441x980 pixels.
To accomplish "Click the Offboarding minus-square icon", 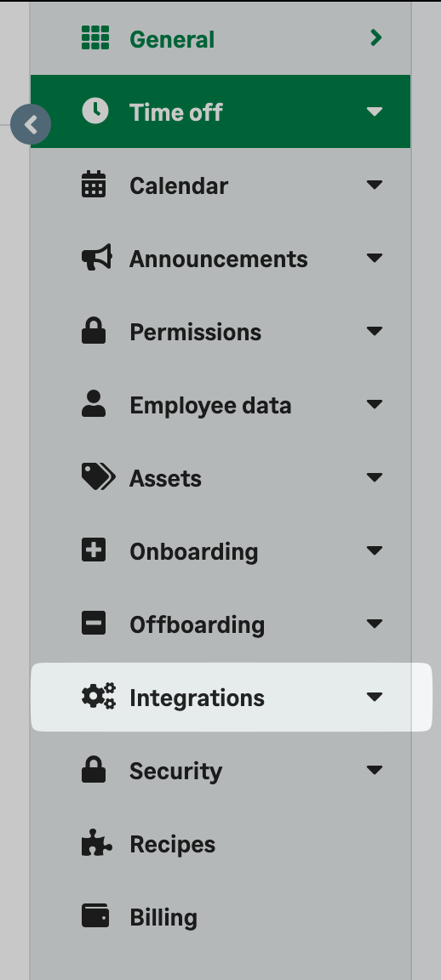I will [x=94, y=623].
